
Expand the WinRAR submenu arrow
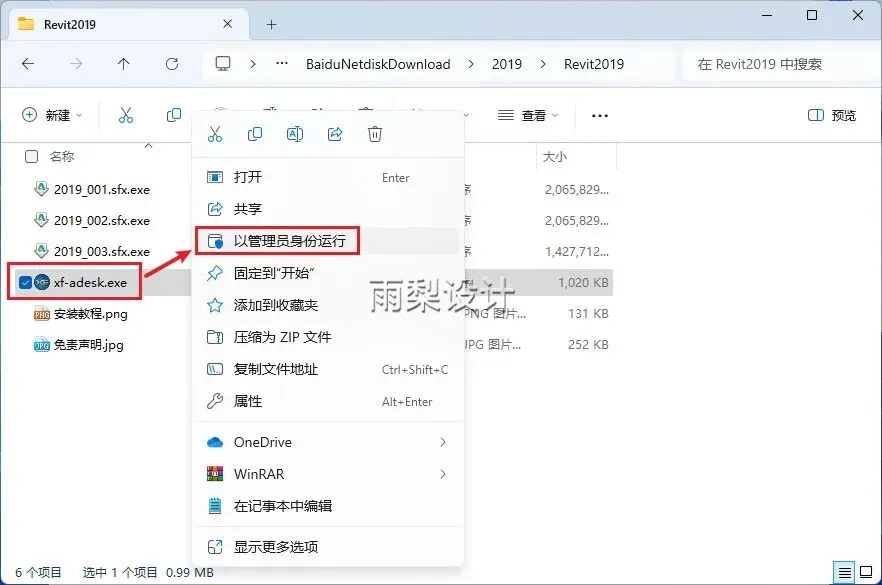[443, 474]
